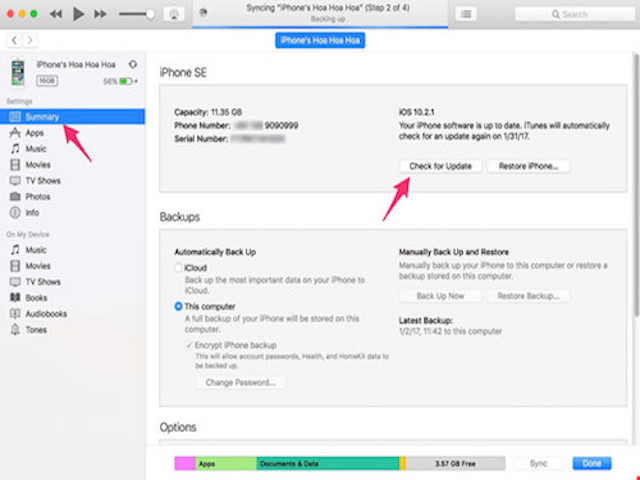Click the Sync button

538,463
